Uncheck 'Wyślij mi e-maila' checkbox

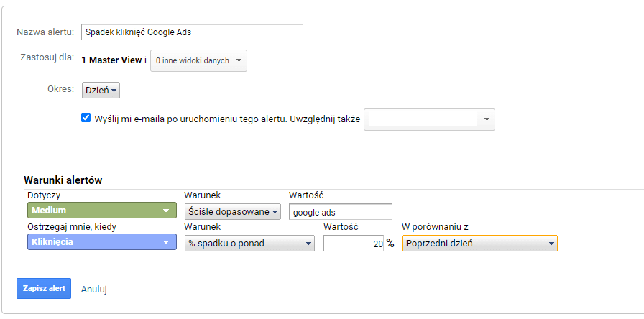pos(86,118)
